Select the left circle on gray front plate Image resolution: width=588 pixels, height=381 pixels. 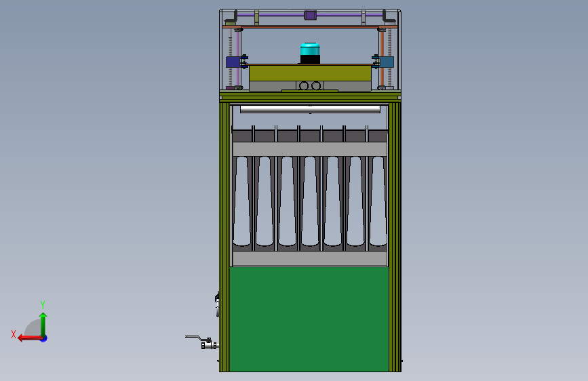[x=304, y=86]
